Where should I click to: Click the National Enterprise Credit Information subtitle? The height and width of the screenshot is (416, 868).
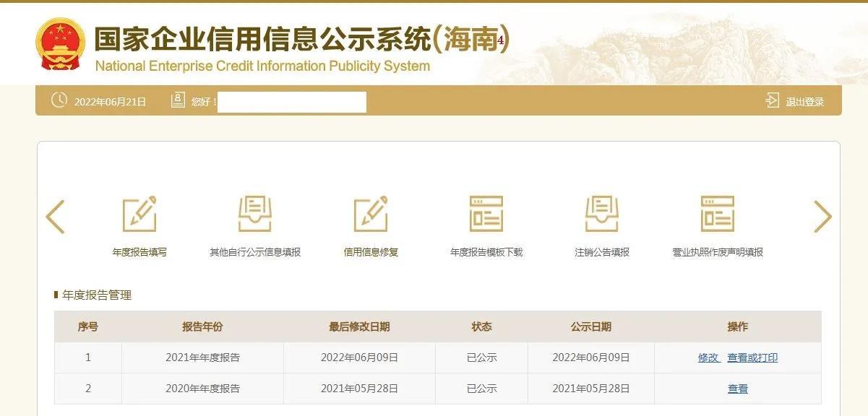point(262,66)
